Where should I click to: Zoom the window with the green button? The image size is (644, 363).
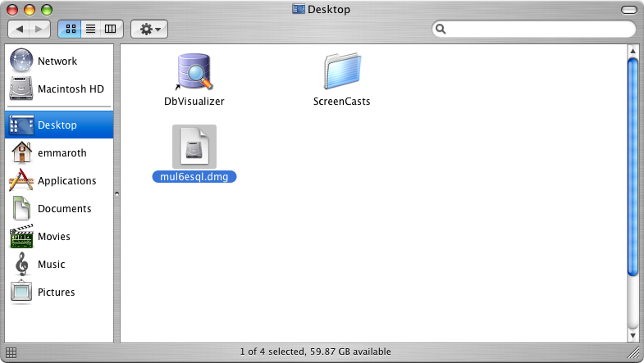point(47,10)
